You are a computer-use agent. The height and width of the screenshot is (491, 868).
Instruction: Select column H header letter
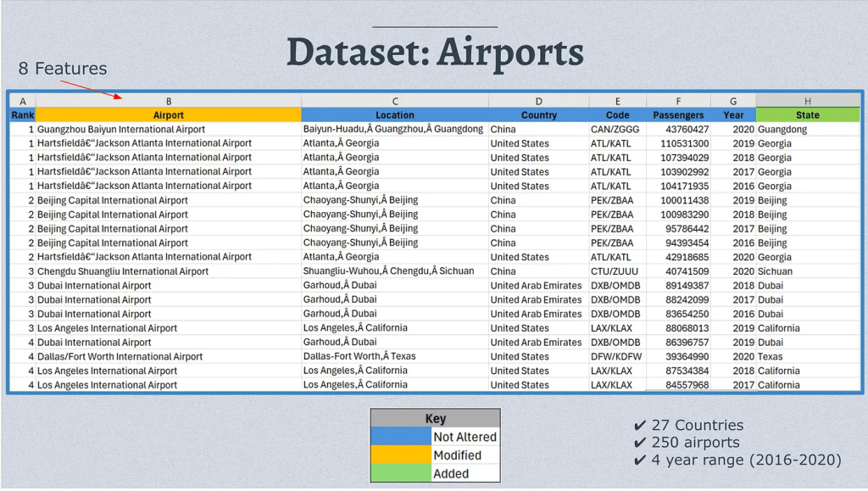click(807, 102)
